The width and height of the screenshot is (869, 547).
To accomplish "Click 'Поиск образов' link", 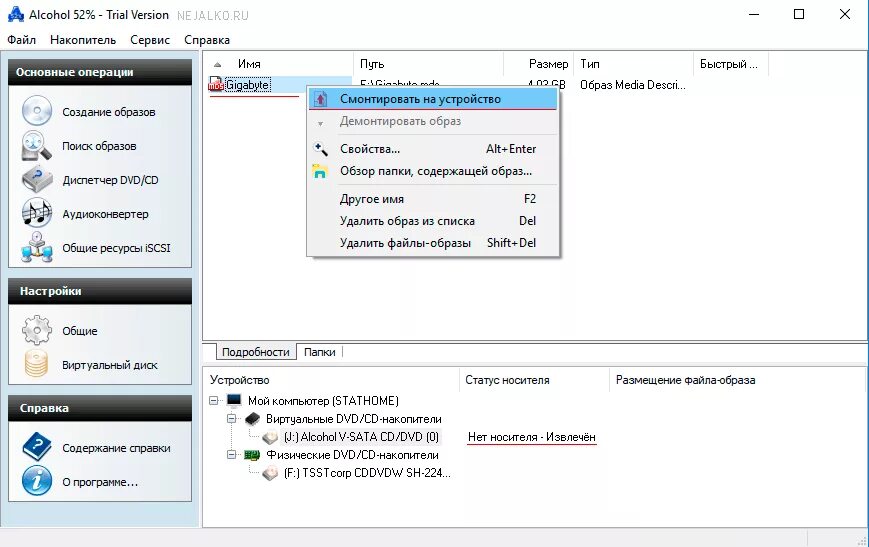I will [99, 146].
